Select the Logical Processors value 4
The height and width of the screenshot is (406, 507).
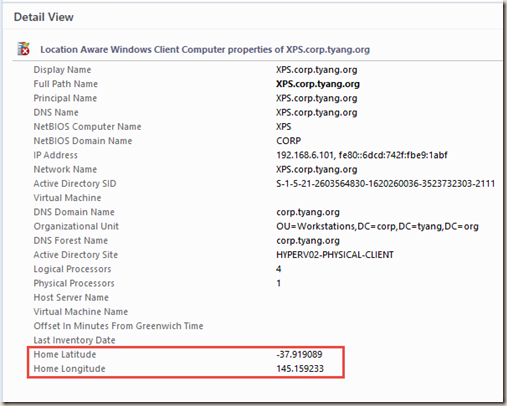click(x=279, y=269)
